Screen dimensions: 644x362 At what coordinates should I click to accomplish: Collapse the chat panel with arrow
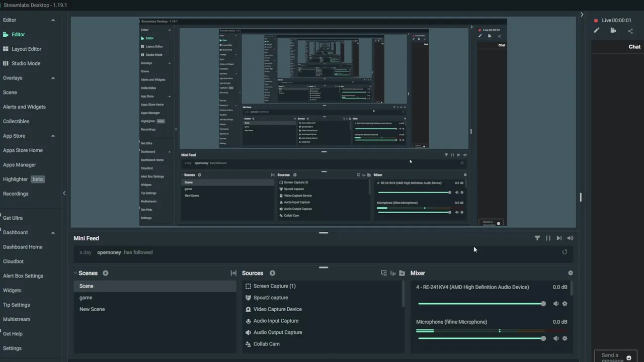click(582, 15)
